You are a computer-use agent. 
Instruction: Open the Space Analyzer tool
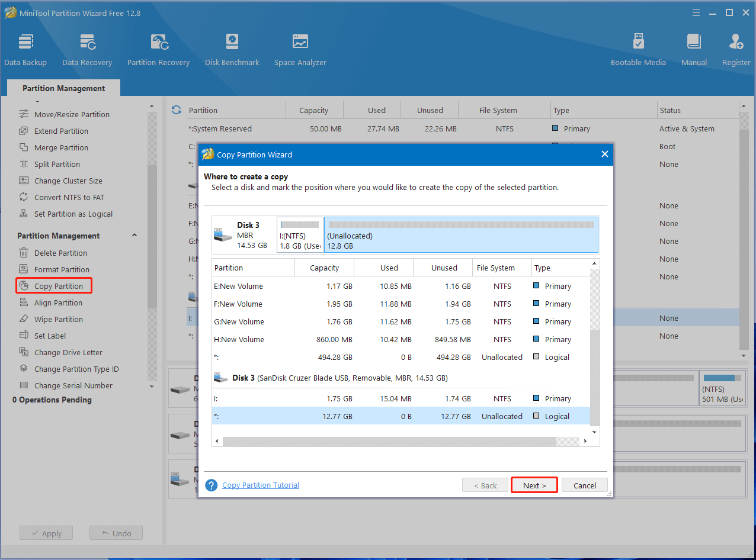tap(300, 50)
